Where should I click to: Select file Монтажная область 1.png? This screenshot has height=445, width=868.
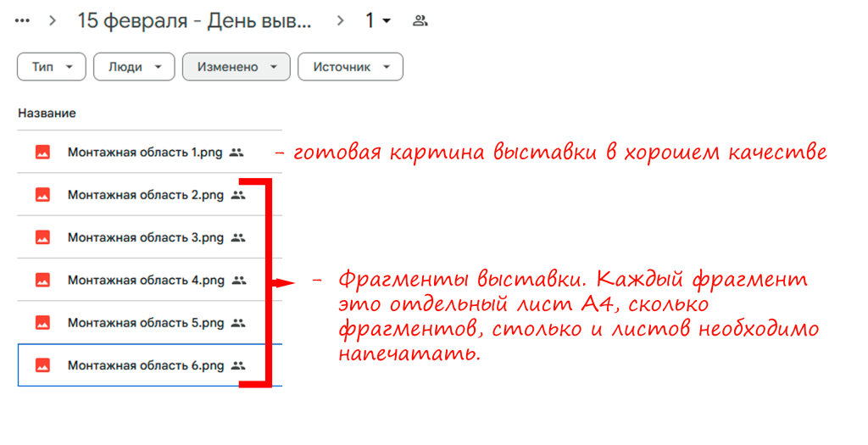145,153
